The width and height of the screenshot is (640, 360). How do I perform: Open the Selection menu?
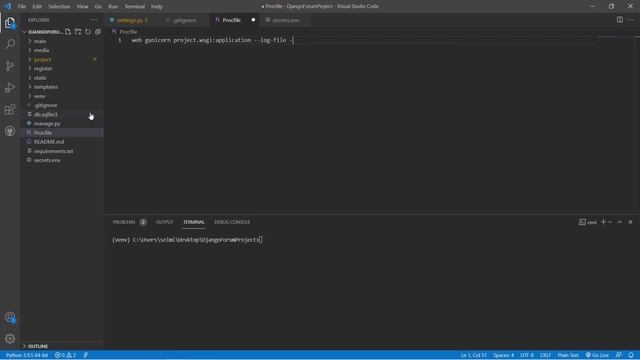pos(59,6)
